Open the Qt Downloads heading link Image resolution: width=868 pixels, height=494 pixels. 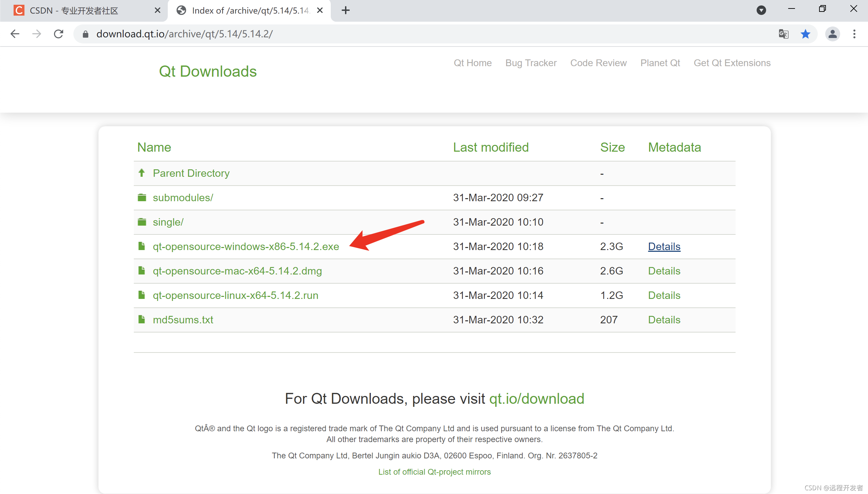(x=208, y=71)
